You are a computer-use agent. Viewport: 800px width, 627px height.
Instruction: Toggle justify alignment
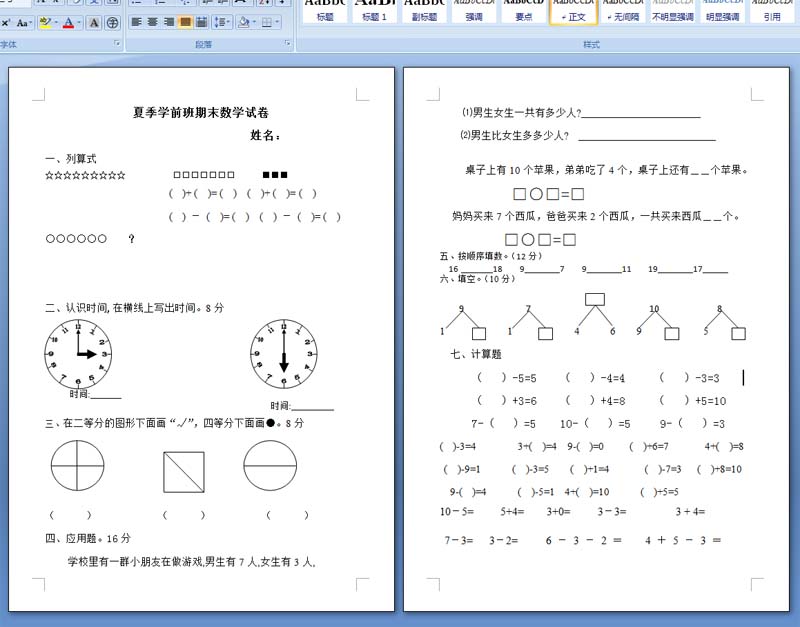(185, 22)
